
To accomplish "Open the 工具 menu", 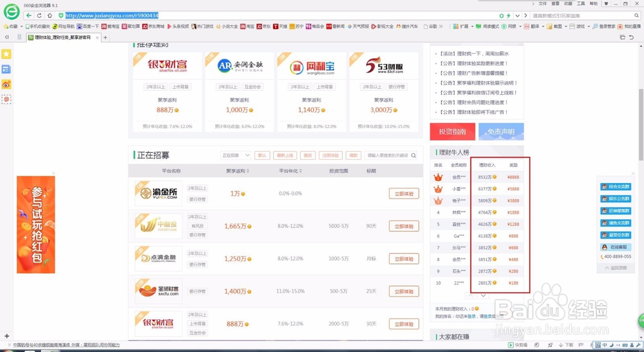I will (581, 4).
